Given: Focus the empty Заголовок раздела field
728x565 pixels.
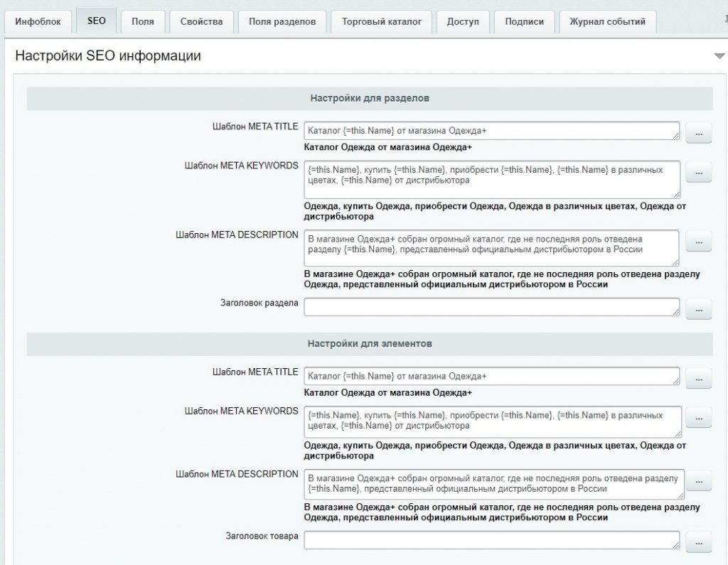Looking at the screenshot, I should [492, 307].
